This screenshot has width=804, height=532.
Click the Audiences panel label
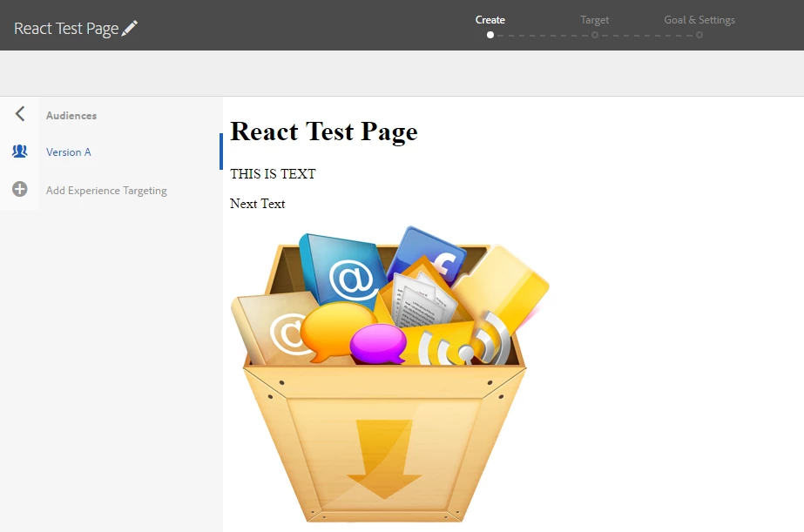71,116
